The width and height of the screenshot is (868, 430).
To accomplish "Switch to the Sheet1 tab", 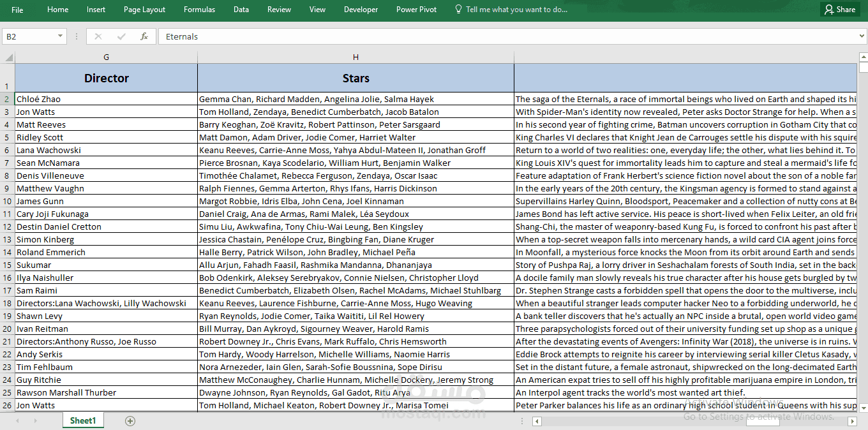I will pyautogui.click(x=83, y=420).
